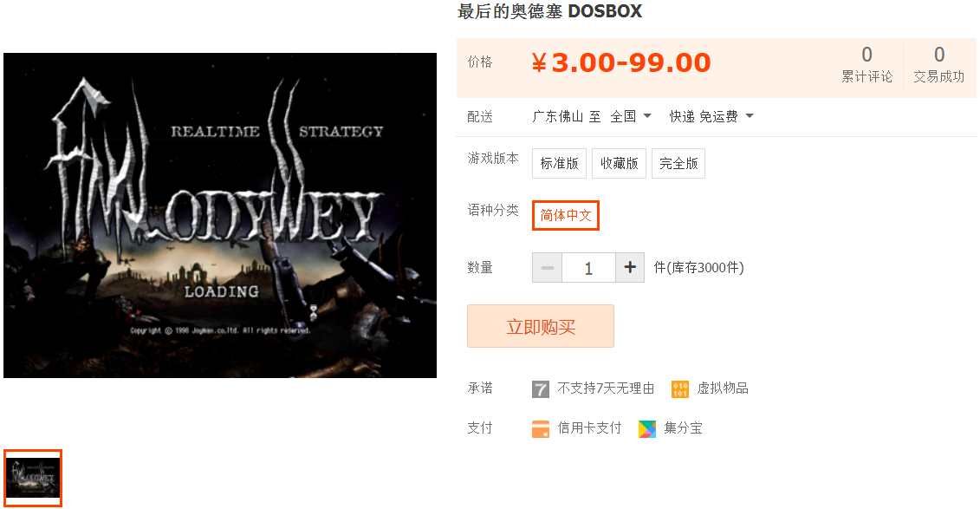Image resolution: width=980 pixels, height=509 pixels.
Task: Click the 集分宝 colorful icon
Action: tap(647, 429)
